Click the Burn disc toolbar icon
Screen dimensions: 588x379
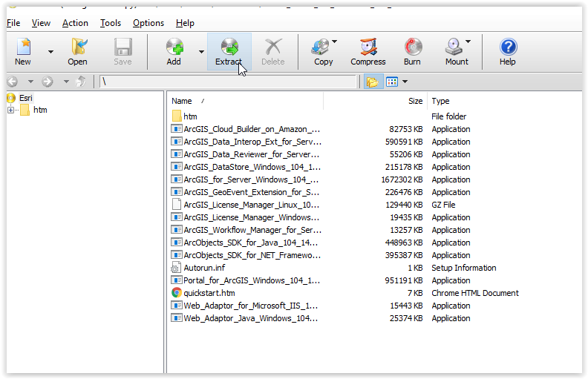point(413,47)
